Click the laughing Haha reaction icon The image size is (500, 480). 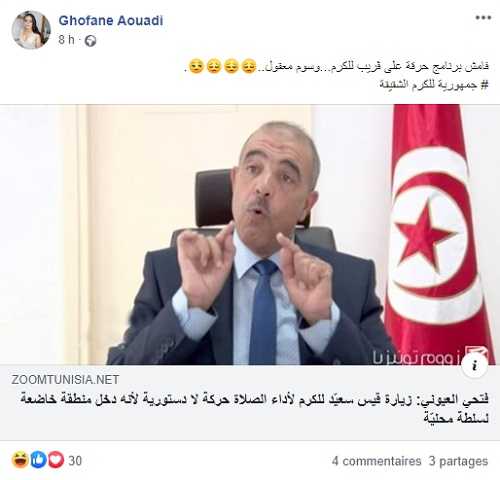pyautogui.click(x=20, y=460)
